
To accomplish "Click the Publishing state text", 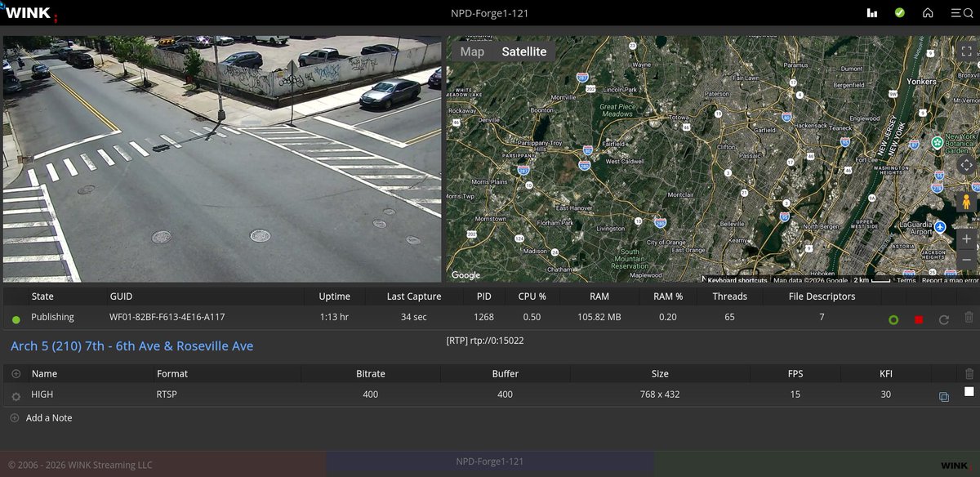I will click(52, 317).
